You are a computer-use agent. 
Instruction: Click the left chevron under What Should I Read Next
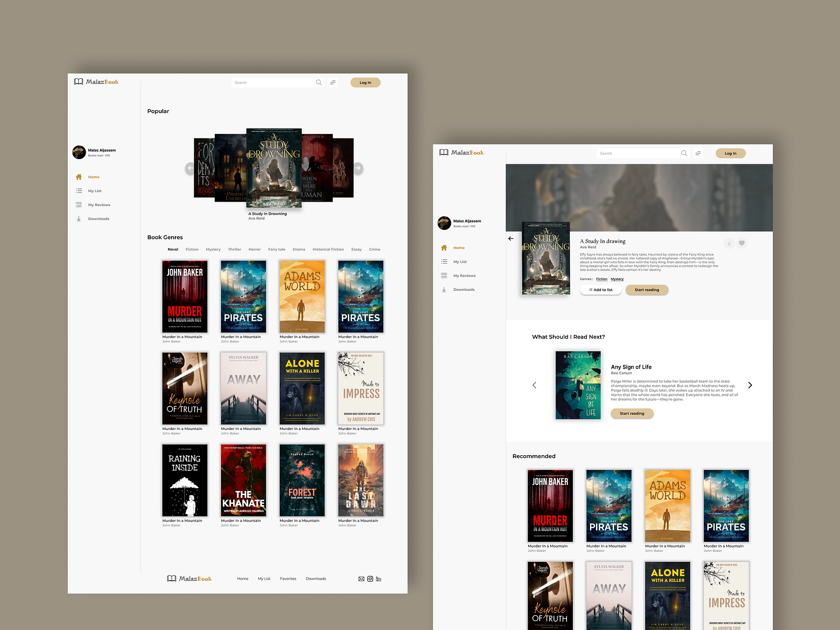pos(534,385)
